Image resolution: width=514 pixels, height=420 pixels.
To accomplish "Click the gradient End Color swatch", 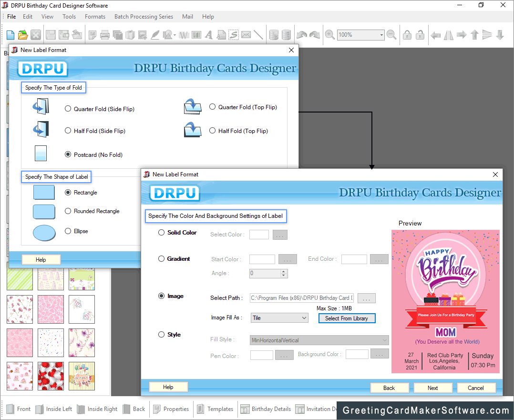I will pos(354,259).
